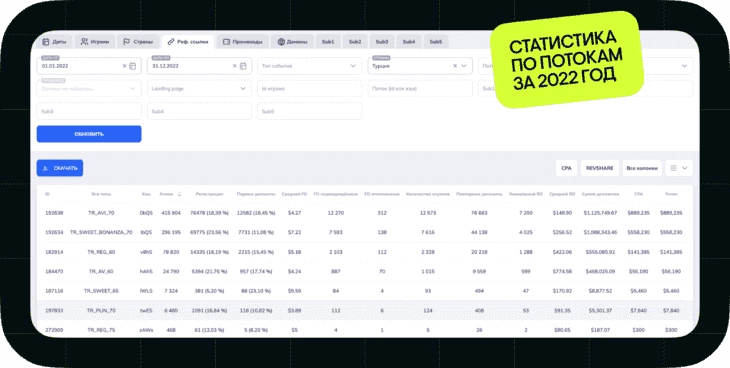730x368 pixels.
Task: Click the TR_REG_75 stream name
Action: point(101,330)
